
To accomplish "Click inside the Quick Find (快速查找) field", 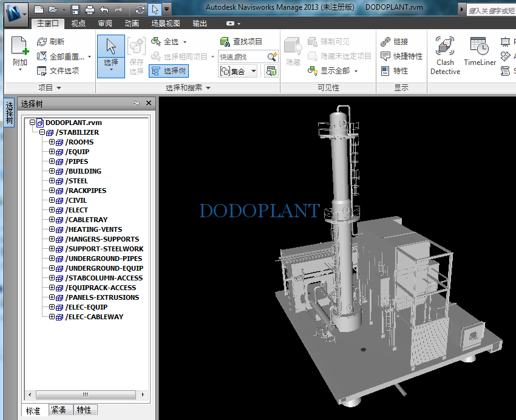I will 243,56.
